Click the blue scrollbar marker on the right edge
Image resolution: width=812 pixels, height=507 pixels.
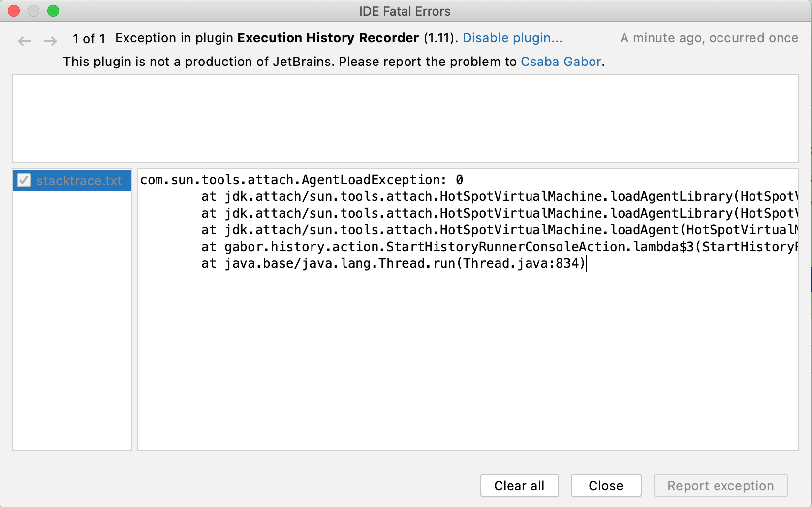tap(810, 280)
